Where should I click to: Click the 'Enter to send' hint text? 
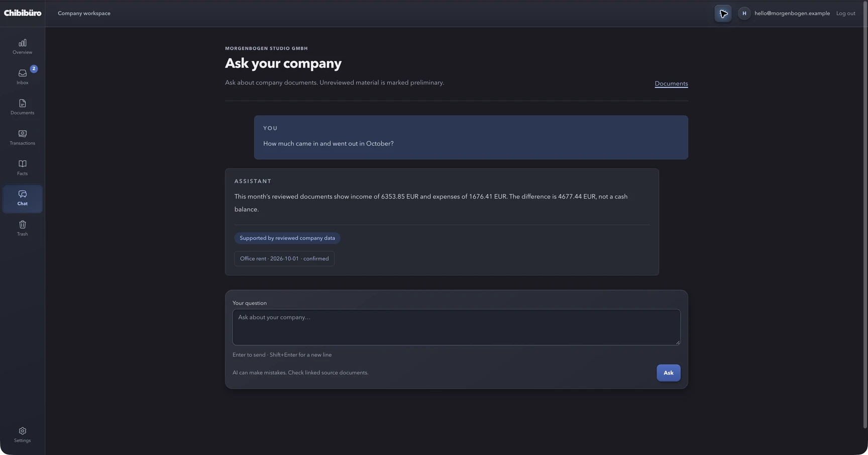click(282, 355)
